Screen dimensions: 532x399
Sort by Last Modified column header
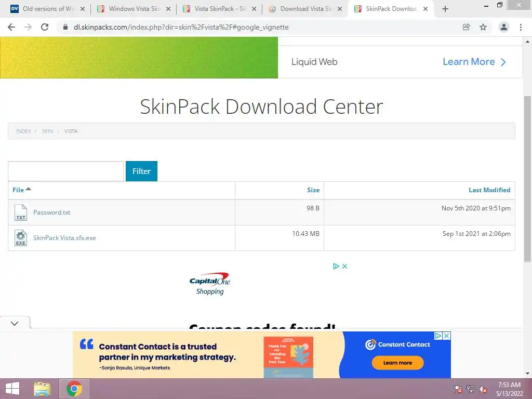coord(489,190)
